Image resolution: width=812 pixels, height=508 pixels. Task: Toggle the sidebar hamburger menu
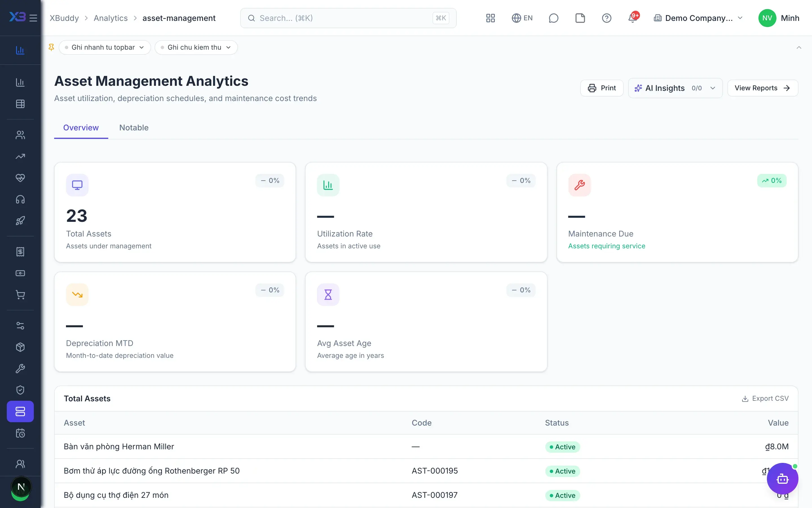click(x=33, y=18)
